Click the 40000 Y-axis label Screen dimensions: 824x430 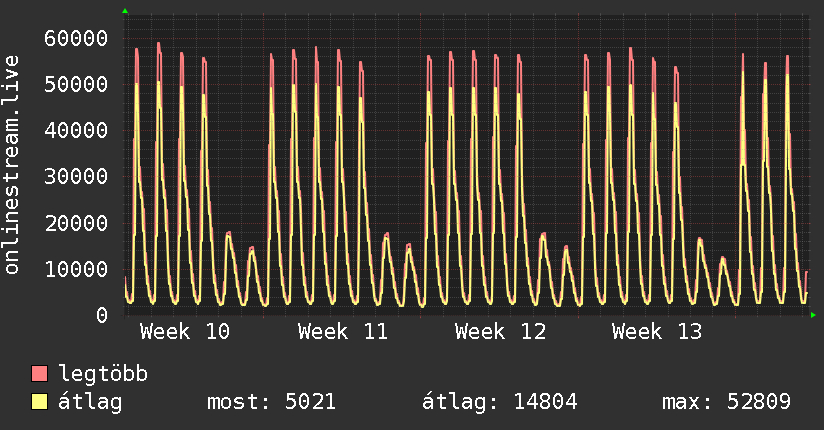pos(76,131)
